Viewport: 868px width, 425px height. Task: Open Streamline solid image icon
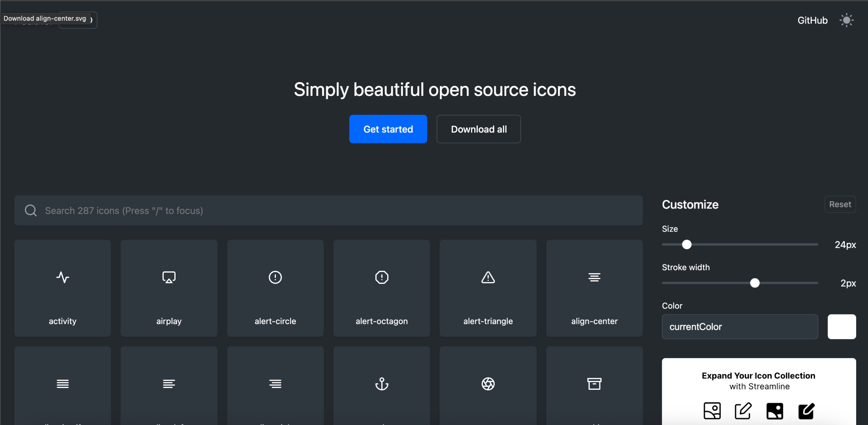point(775,411)
